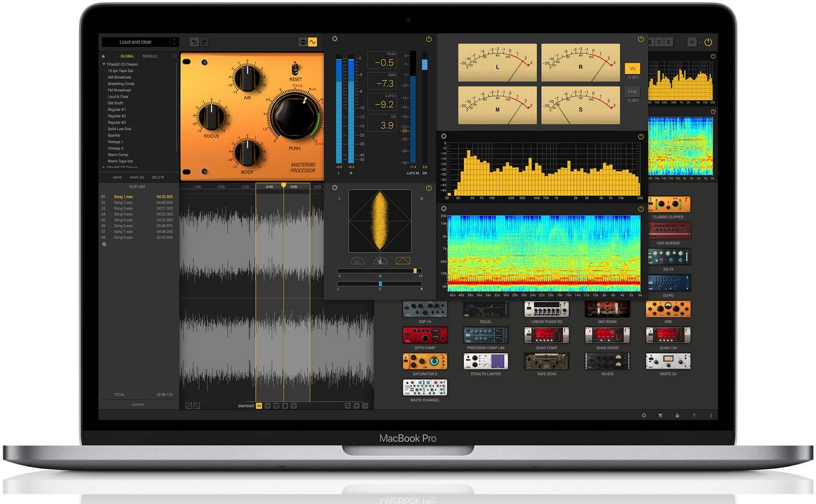Screen dimensions: 816x504
Task: Enable VU meter mode
Action: pos(632,68)
